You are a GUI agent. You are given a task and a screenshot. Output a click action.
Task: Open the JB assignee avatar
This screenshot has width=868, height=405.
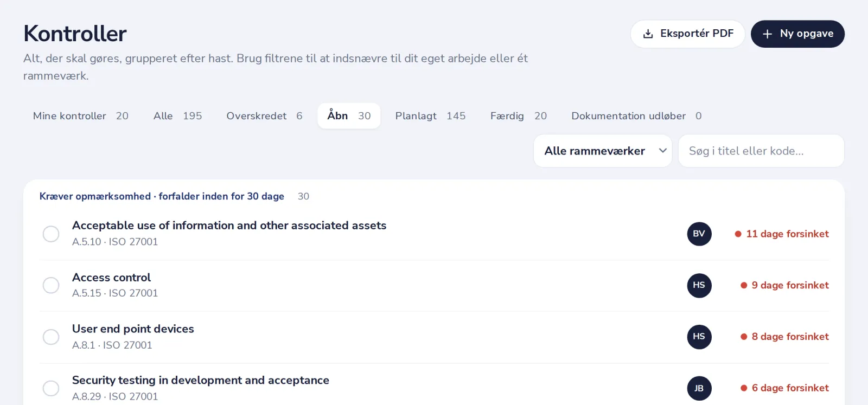699,388
